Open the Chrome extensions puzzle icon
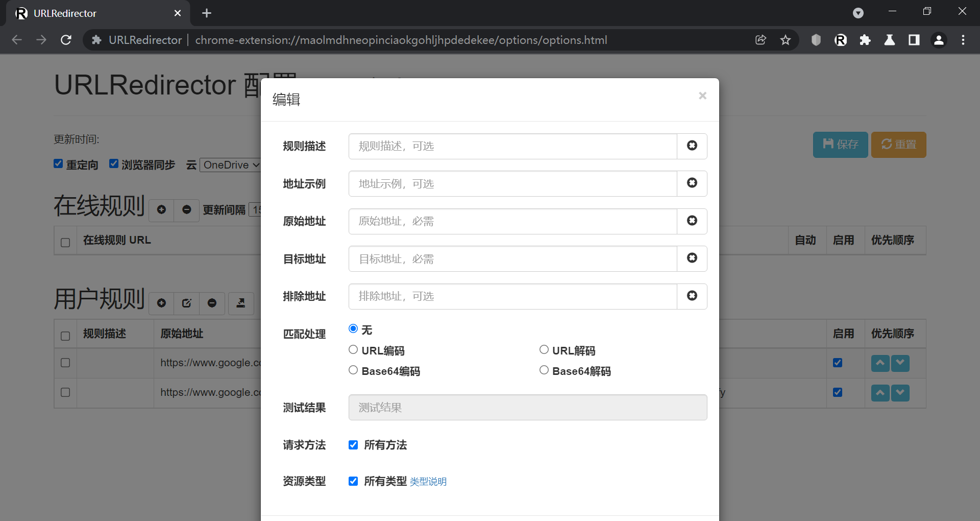980x521 pixels. [x=865, y=40]
